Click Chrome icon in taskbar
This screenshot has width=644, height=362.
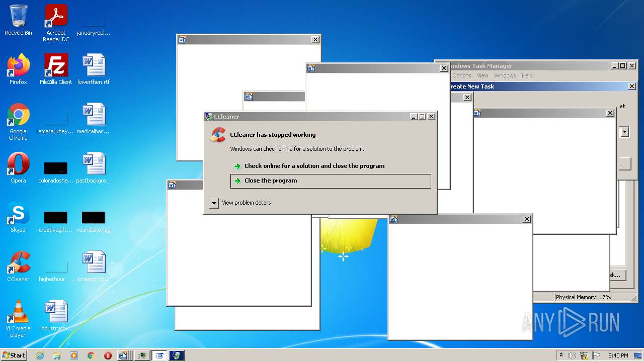pos(91,355)
